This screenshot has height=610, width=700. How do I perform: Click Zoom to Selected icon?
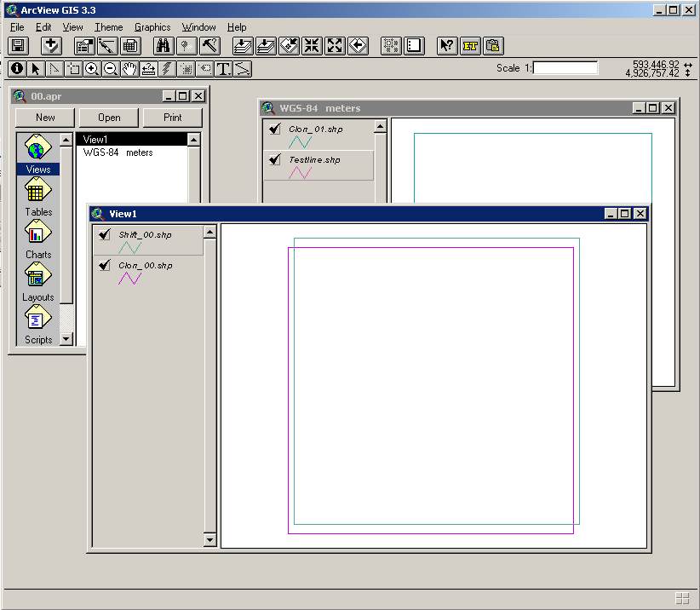pos(289,45)
